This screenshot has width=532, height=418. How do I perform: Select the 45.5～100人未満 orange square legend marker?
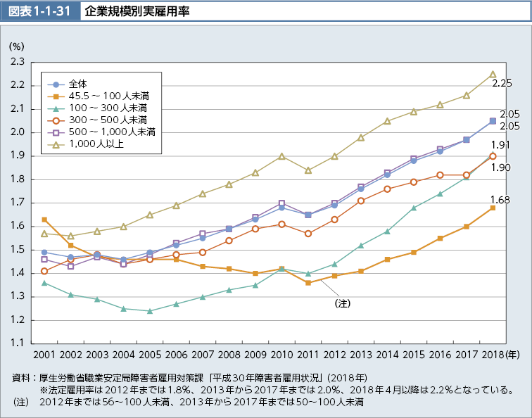click(x=56, y=95)
